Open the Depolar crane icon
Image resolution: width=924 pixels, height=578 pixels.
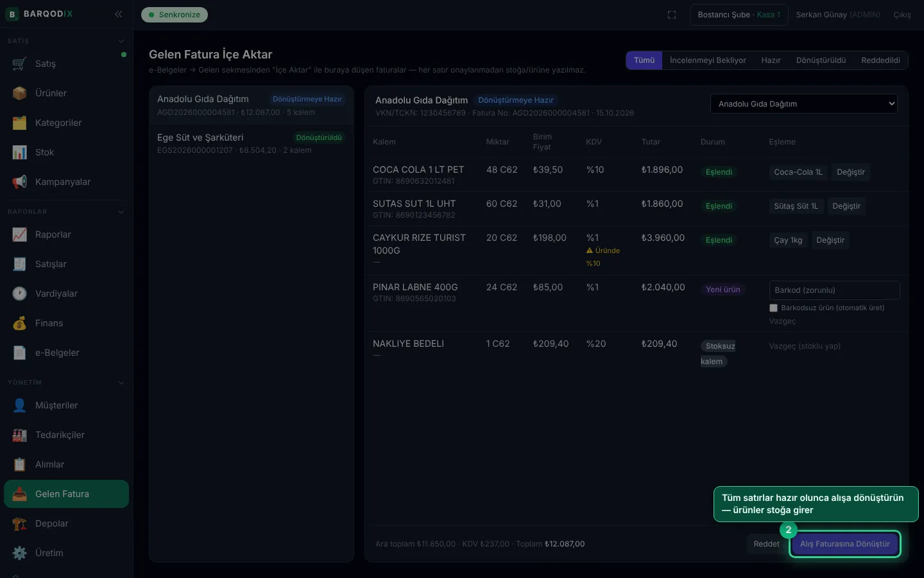(x=19, y=523)
